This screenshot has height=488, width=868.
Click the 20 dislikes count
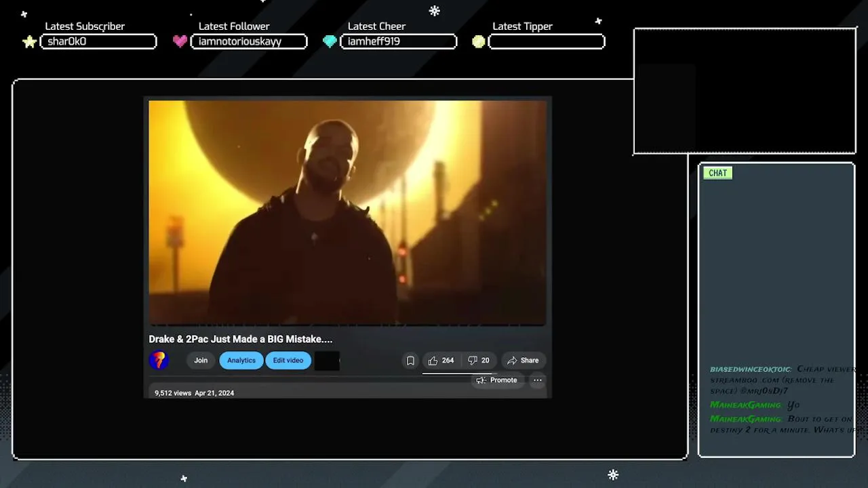click(x=485, y=361)
